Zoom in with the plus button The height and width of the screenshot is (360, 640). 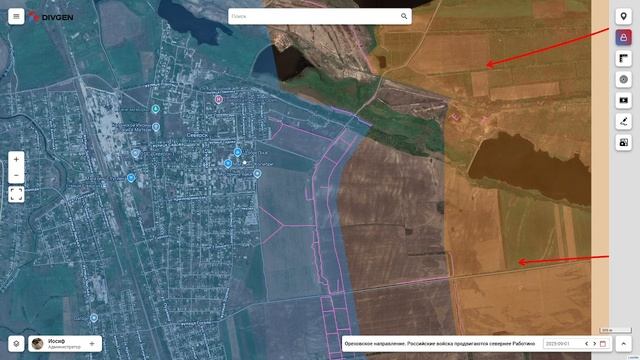point(16,160)
